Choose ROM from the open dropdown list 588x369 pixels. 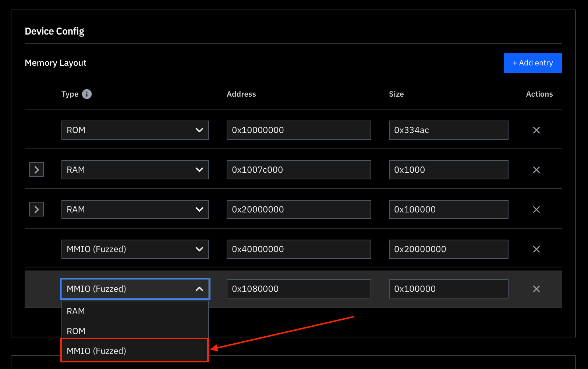(135, 331)
